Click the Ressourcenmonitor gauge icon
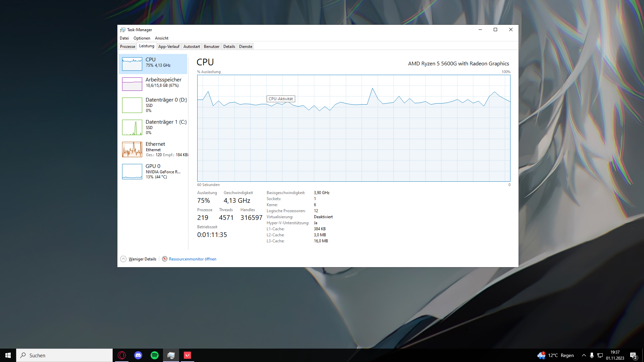 [x=165, y=259]
